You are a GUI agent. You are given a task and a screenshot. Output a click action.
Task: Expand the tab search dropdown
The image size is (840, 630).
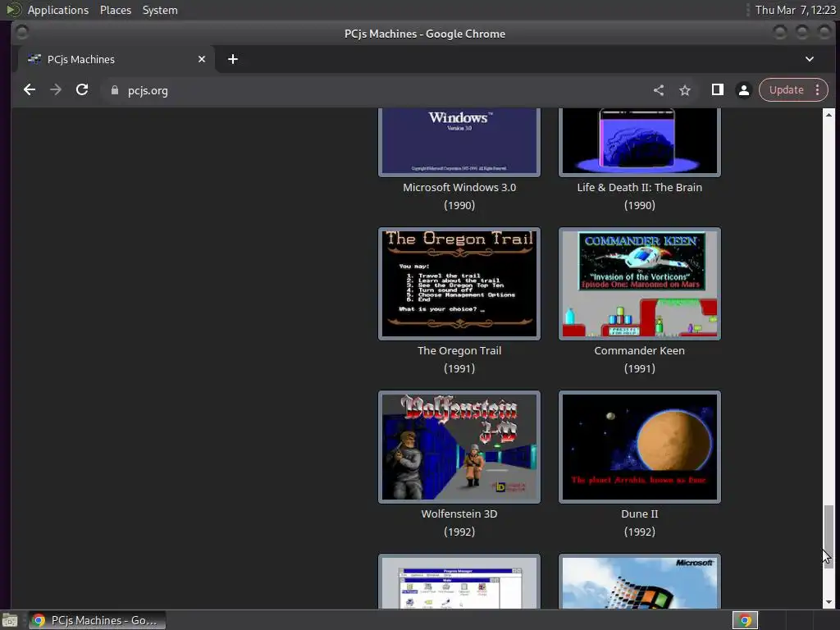pyautogui.click(x=810, y=59)
